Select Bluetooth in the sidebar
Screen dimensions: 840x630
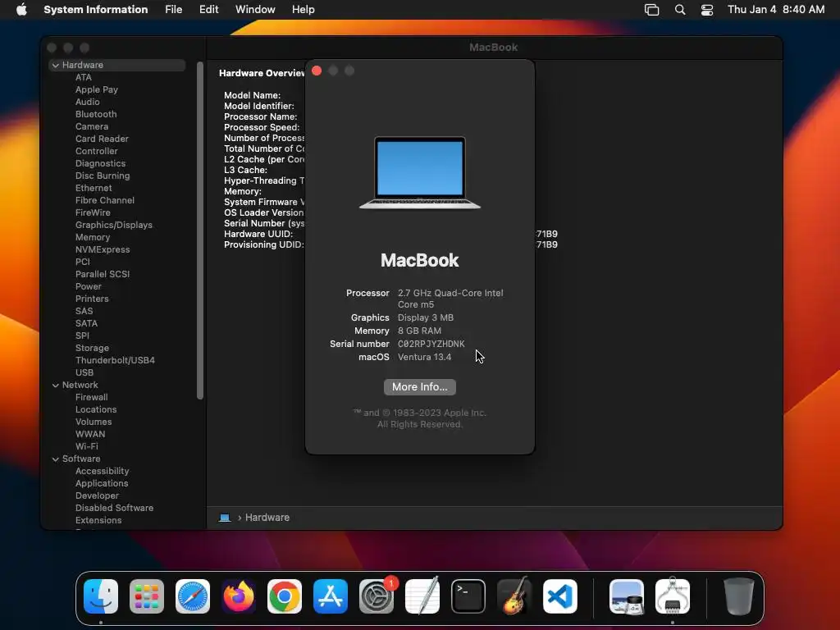pyautogui.click(x=96, y=114)
